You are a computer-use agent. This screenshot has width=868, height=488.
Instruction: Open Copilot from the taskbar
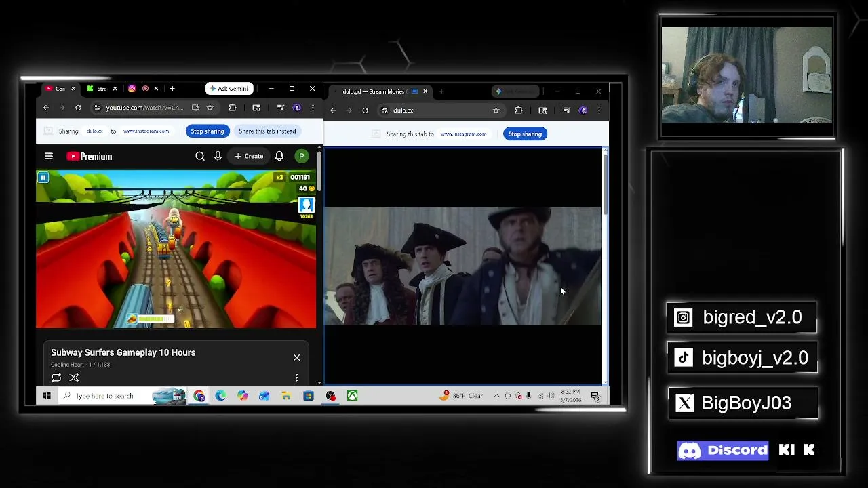coord(243,396)
